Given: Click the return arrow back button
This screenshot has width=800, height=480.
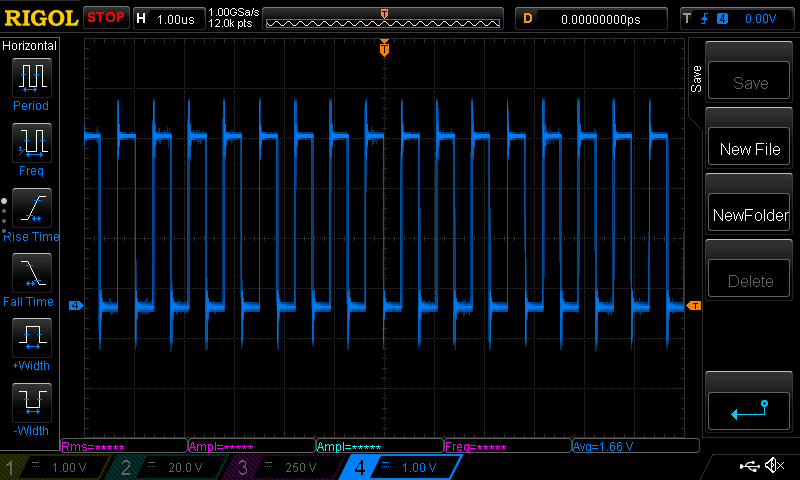Looking at the screenshot, I should click(x=749, y=411).
